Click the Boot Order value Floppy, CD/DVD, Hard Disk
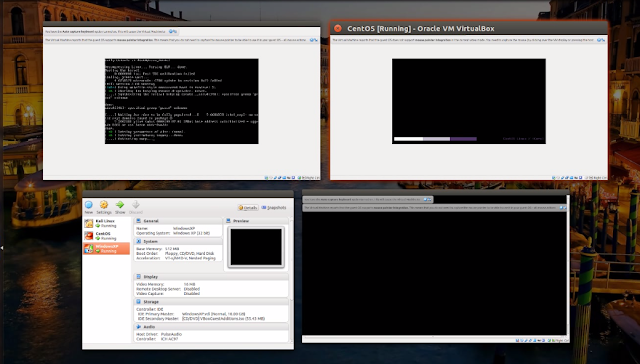 (x=189, y=253)
